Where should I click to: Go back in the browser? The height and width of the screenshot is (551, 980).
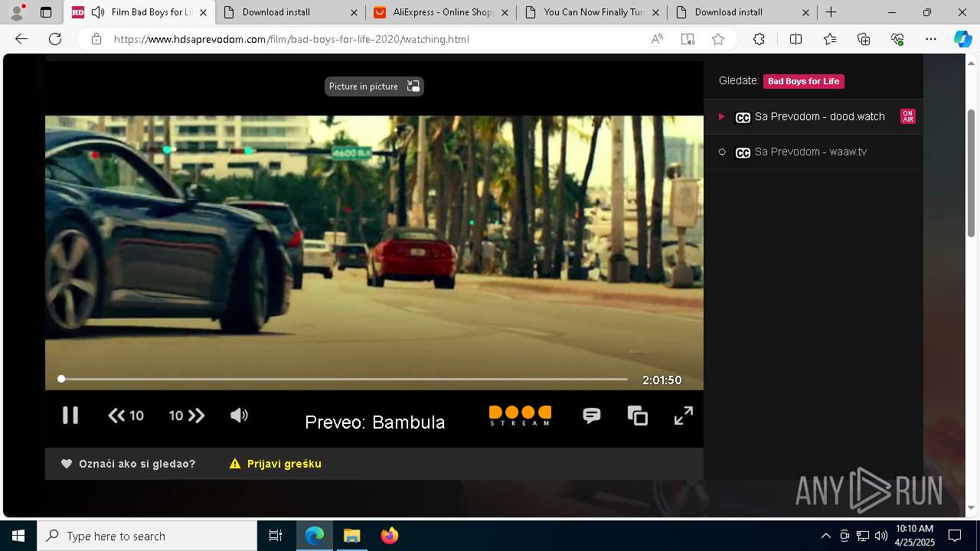(21, 39)
